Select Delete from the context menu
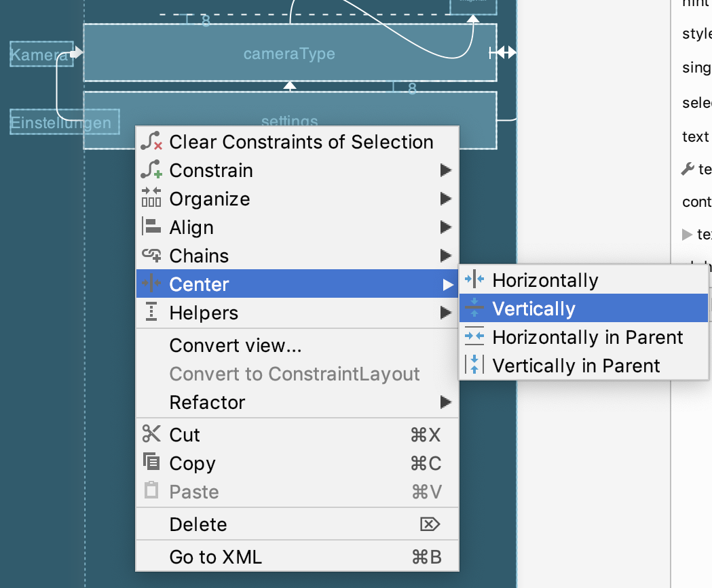Image resolution: width=712 pixels, height=588 pixels. pyautogui.click(x=198, y=524)
